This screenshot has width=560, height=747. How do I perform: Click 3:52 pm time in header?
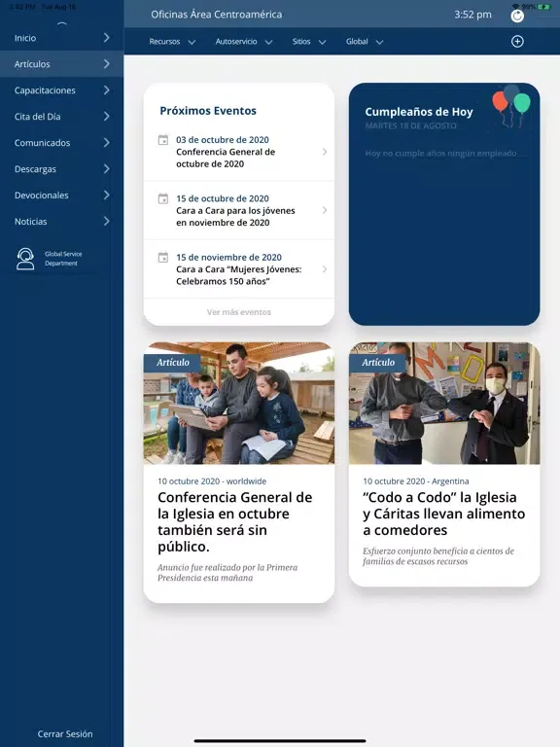point(472,15)
